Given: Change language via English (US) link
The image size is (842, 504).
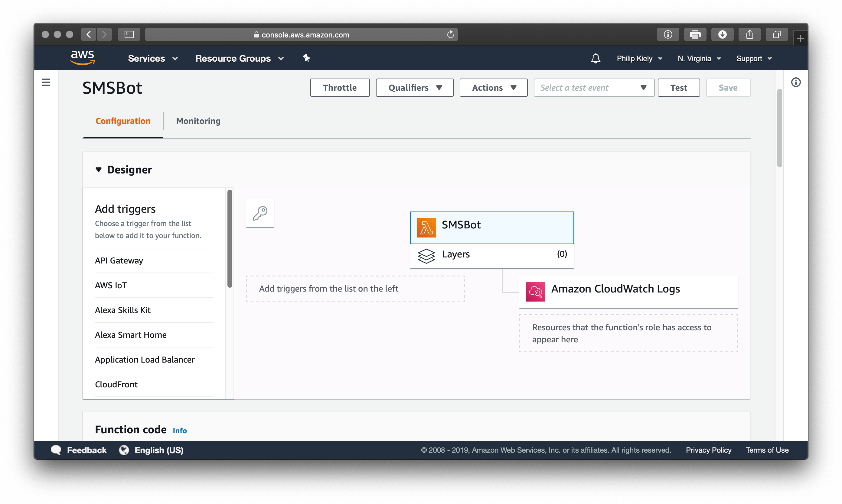Looking at the screenshot, I should tap(159, 450).
